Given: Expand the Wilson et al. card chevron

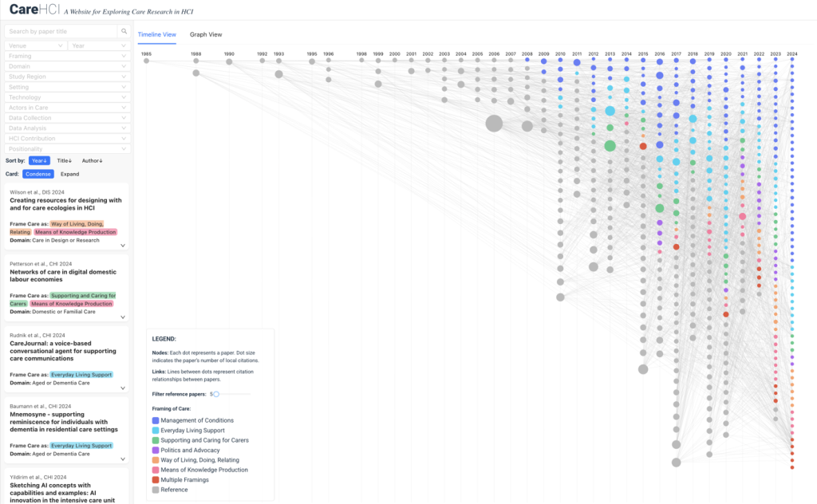Looking at the screenshot, I should 123,246.
